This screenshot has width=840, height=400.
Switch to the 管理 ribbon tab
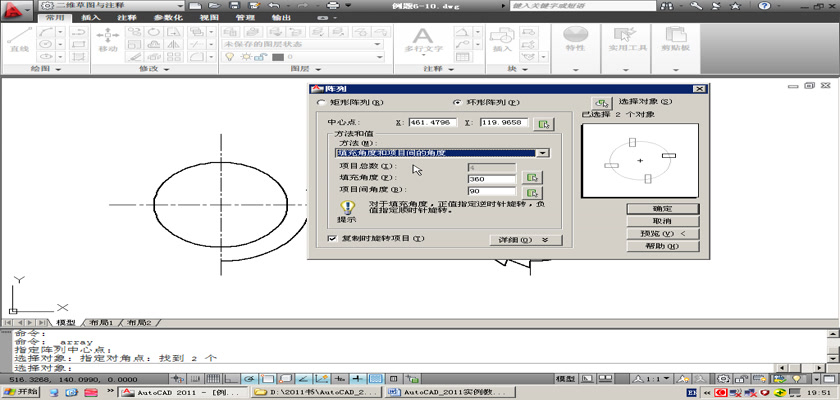(244, 18)
